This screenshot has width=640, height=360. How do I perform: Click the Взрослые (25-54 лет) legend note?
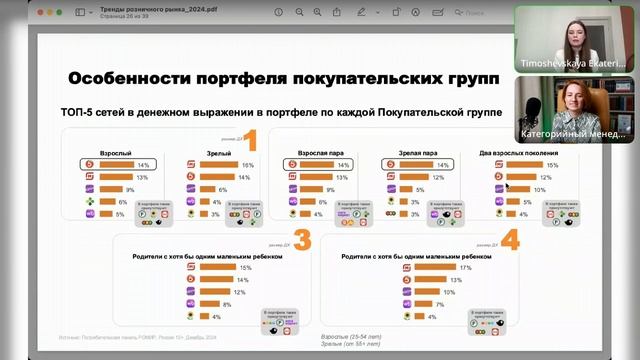351,337
